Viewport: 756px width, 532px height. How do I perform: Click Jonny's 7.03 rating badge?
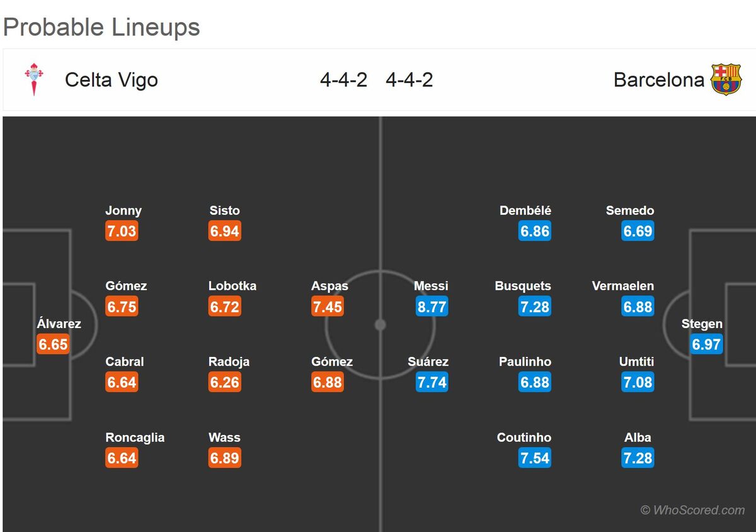(122, 231)
